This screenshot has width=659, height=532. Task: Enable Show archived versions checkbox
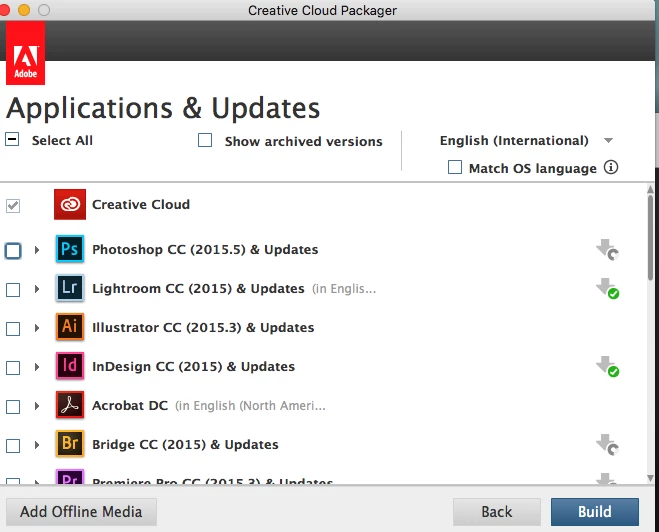point(205,140)
